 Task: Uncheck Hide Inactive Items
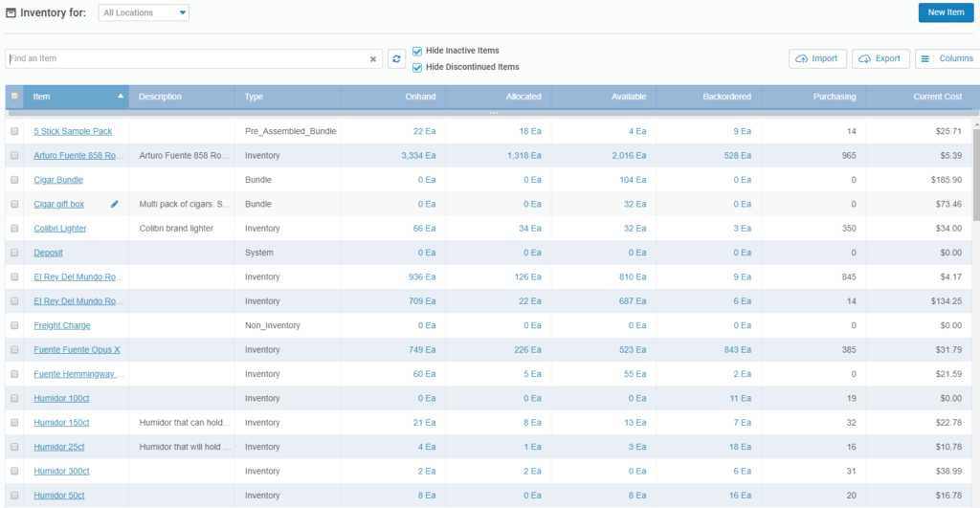point(417,52)
